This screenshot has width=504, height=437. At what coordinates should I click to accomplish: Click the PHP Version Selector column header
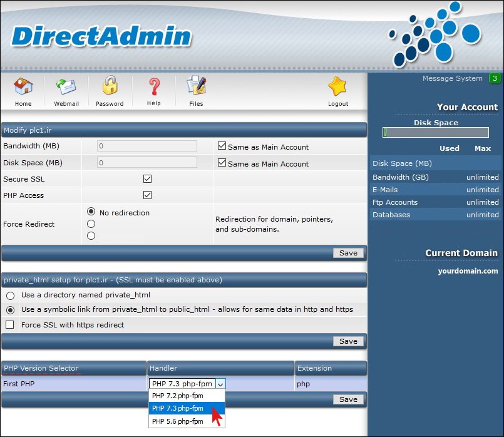tap(74, 368)
